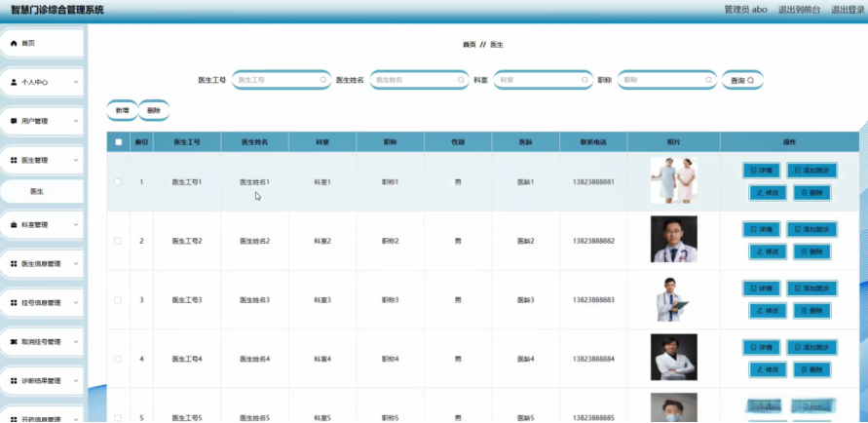The height and width of the screenshot is (423, 868).
Task: Open photo thumbnail of 医生姓名1
Action: click(674, 180)
